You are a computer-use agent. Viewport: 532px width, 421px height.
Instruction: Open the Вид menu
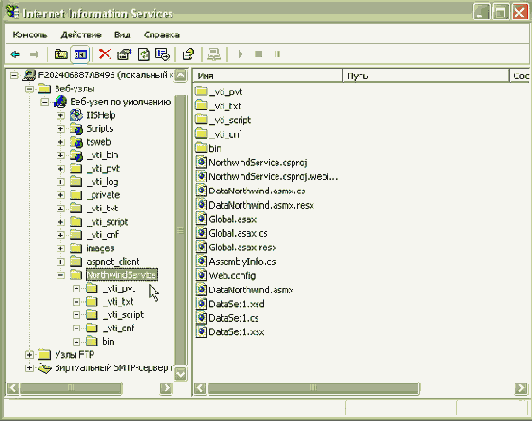click(x=122, y=35)
